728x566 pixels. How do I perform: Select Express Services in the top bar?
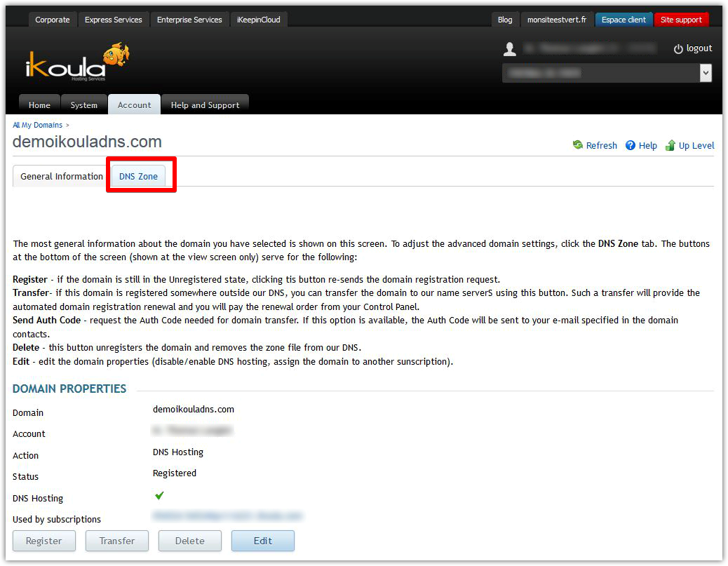tap(113, 19)
